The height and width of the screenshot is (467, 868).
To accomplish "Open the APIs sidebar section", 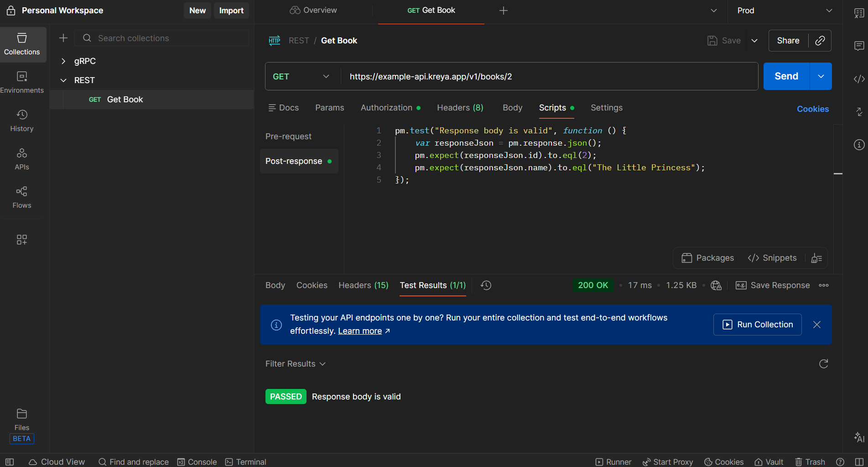I will click(x=22, y=159).
